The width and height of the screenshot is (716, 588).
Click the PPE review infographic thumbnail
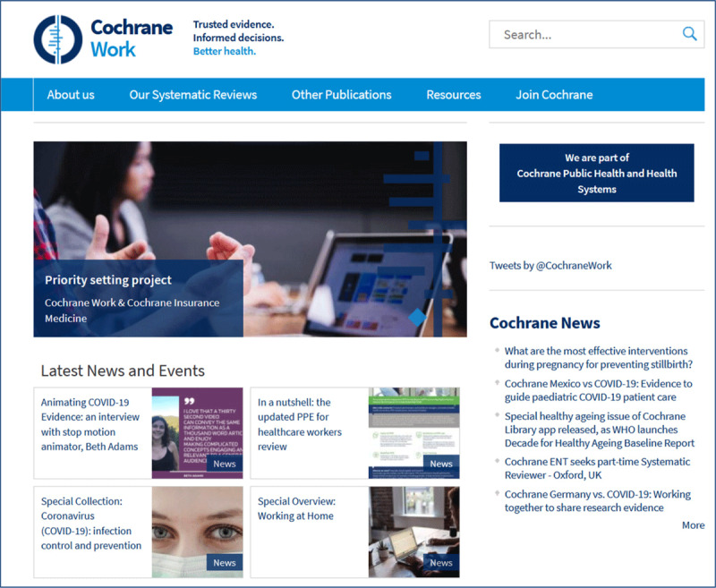point(413,433)
